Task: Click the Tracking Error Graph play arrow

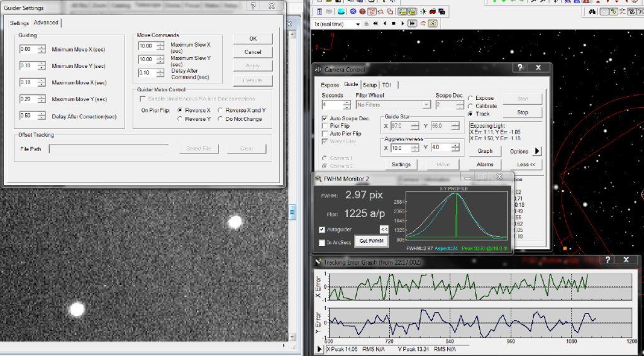Action: (319, 348)
